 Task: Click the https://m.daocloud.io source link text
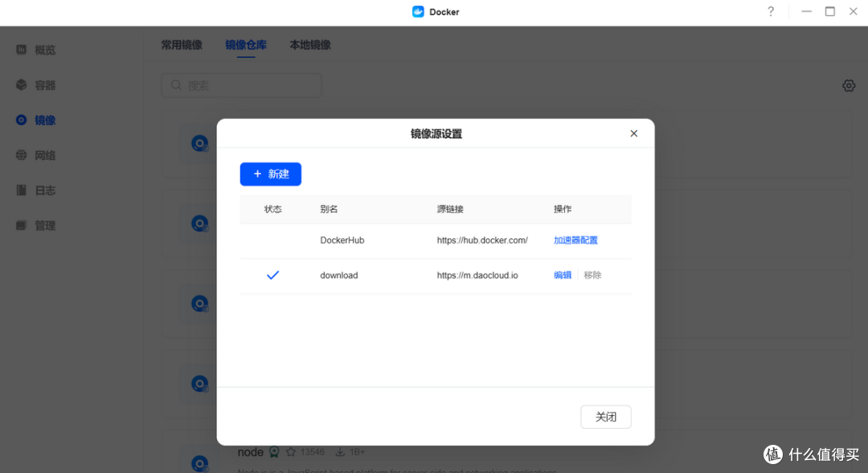(x=477, y=275)
